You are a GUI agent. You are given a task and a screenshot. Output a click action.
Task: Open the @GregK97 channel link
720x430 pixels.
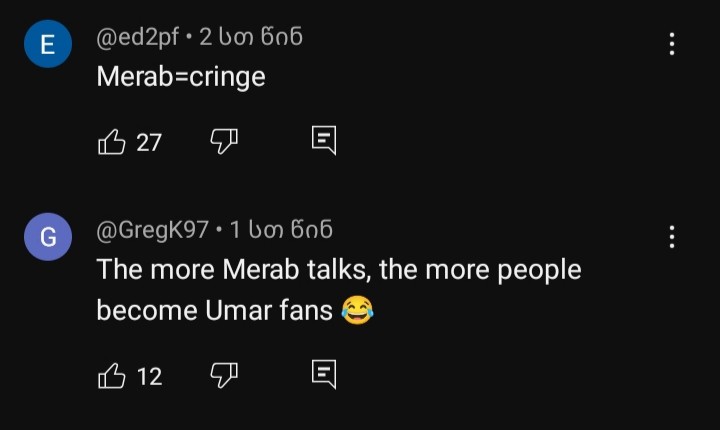(152, 230)
